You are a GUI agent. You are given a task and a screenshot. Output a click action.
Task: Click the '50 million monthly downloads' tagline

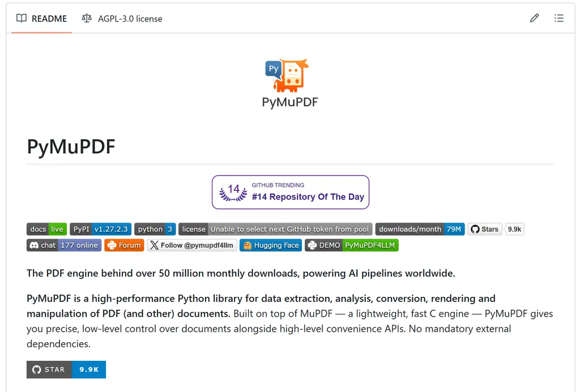coord(241,273)
